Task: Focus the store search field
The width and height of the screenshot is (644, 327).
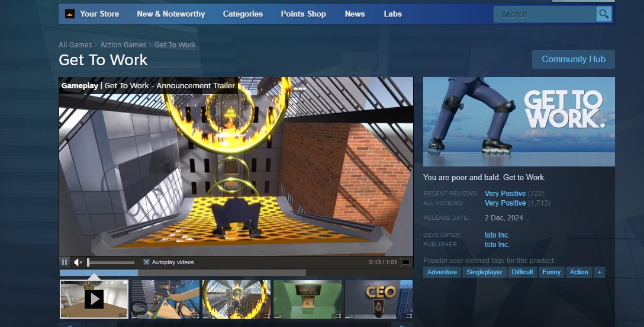Action: pos(545,14)
